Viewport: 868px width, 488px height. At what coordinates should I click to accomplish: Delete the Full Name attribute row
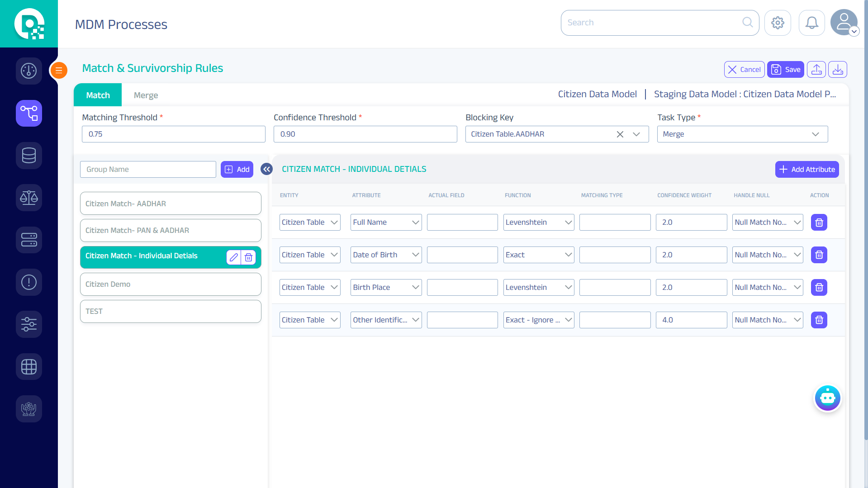[x=819, y=223]
